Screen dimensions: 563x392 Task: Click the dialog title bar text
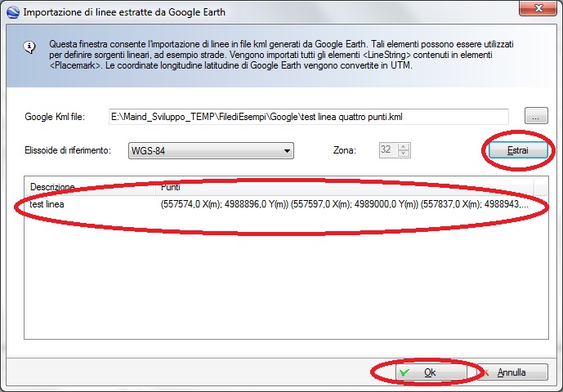click(123, 11)
